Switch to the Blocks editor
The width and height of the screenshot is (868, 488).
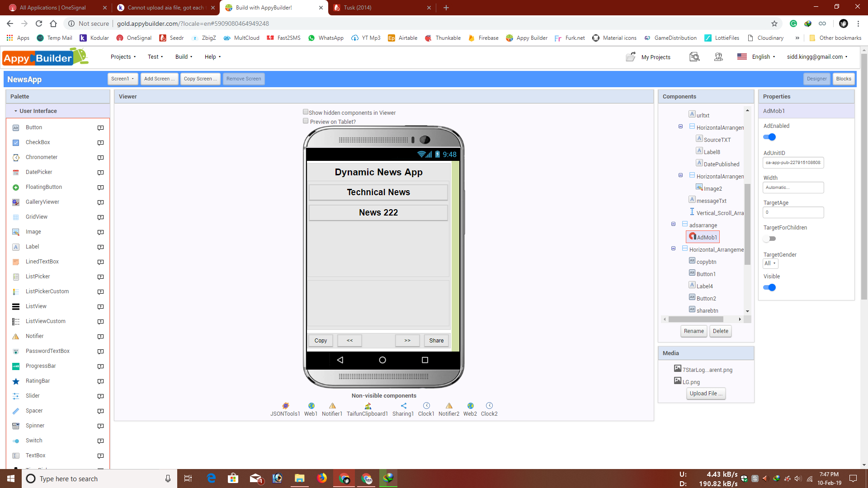point(843,79)
